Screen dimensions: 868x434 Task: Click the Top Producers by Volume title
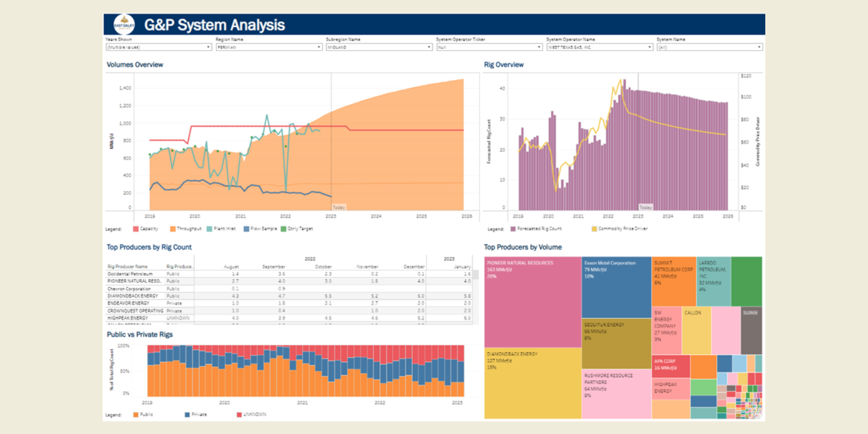click(x=523, y=247)
